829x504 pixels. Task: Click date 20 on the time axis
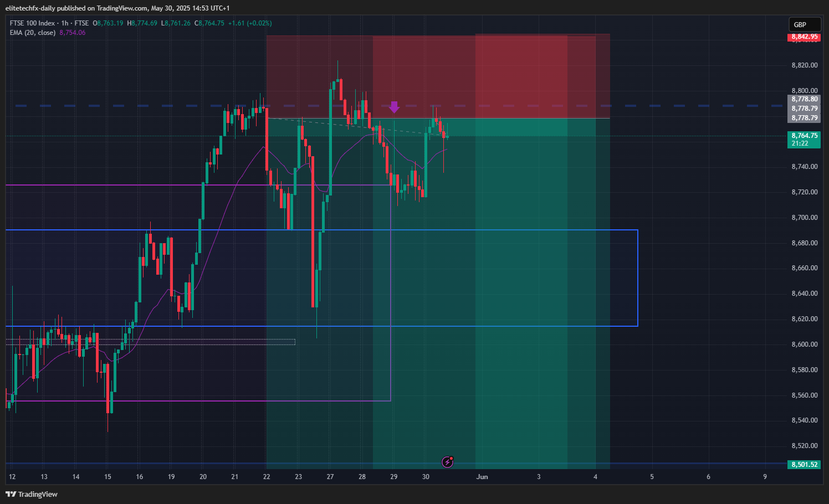point(203,477)
